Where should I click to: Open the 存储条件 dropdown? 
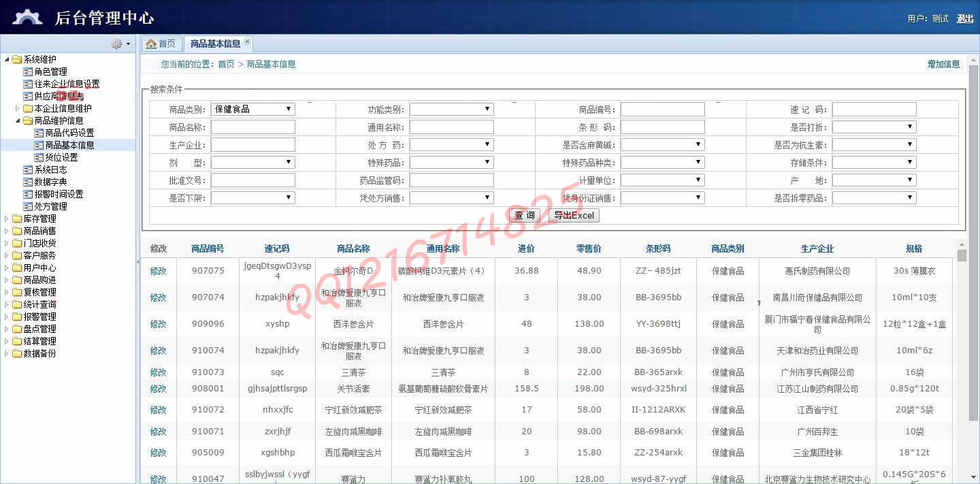click(874, 162)
